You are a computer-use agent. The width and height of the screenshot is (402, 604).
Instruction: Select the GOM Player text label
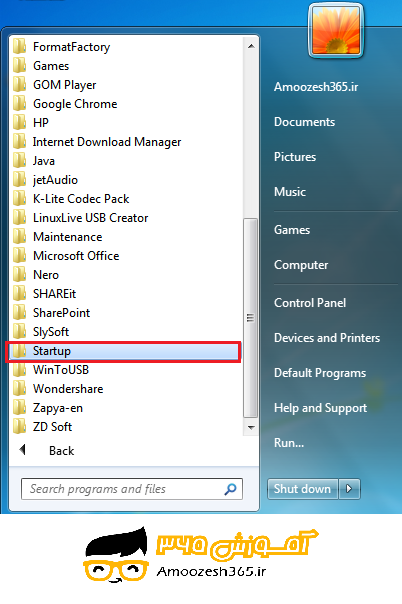click(x=64, y=85)
